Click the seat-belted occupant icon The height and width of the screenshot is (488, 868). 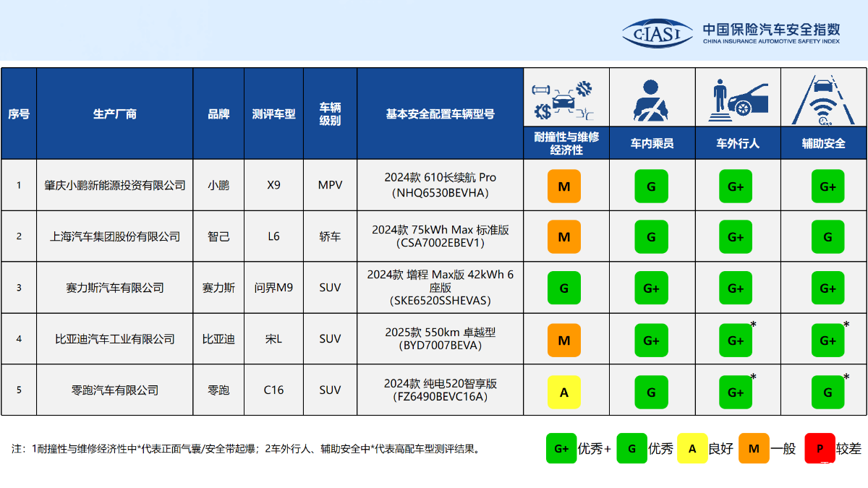651,99
